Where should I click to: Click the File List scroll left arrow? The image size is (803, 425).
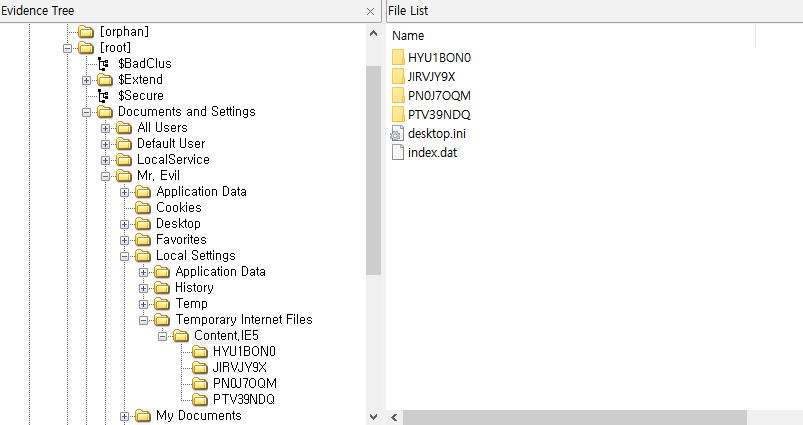point(394,417)
